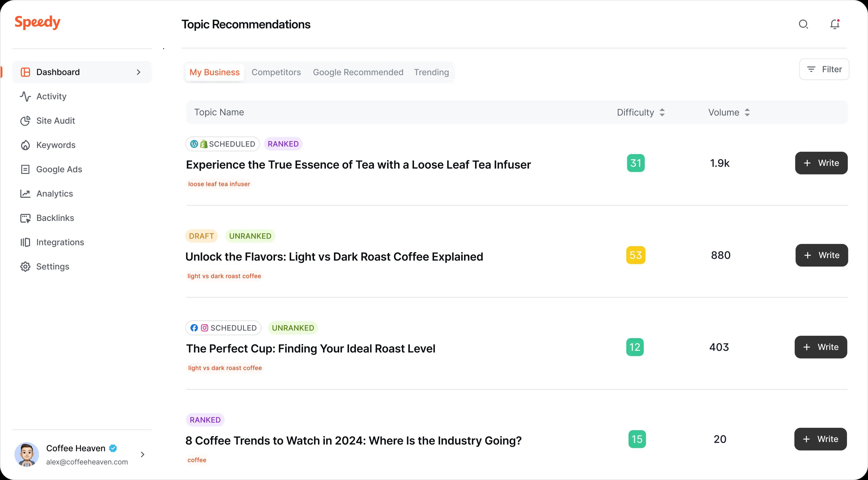Expand the Coffee Heaven account chevron
This screenshot has height=480, width=868.
(142, 455)
